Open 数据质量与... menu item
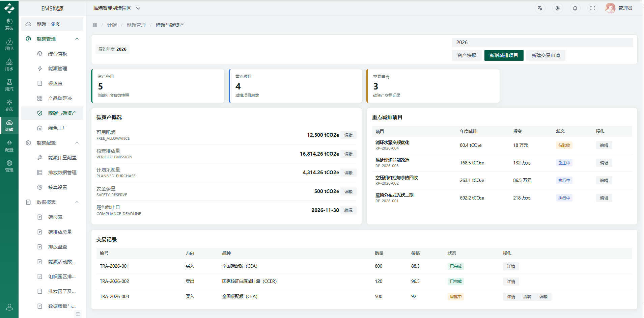This screenshot has width=644, height=318. [52, 306]
